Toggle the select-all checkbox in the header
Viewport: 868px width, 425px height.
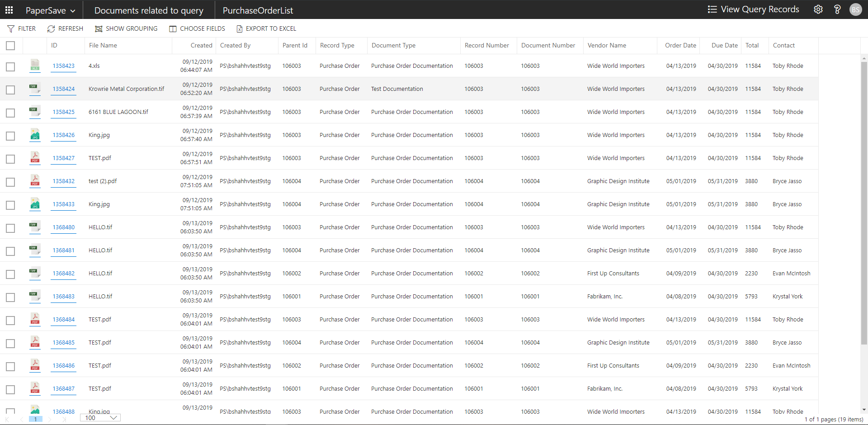pos(10,46)
